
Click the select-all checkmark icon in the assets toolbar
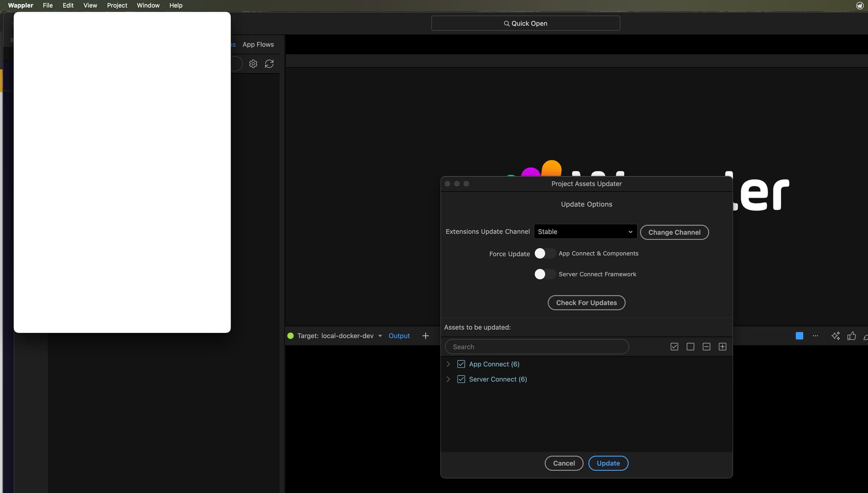click(675, 346)
